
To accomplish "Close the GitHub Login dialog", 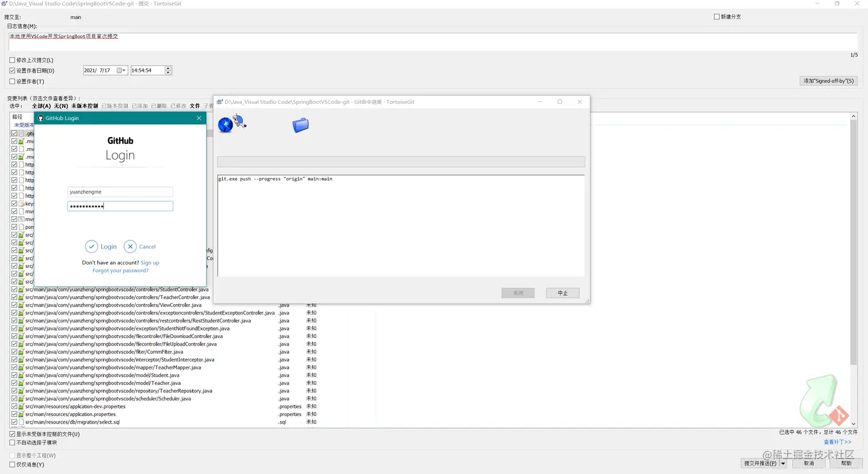I will 199,118.
